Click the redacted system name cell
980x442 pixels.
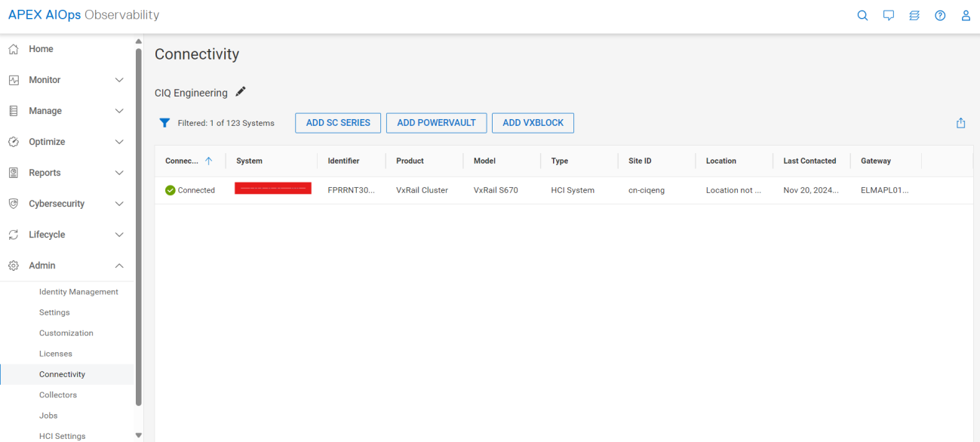[x=273, y=188]
